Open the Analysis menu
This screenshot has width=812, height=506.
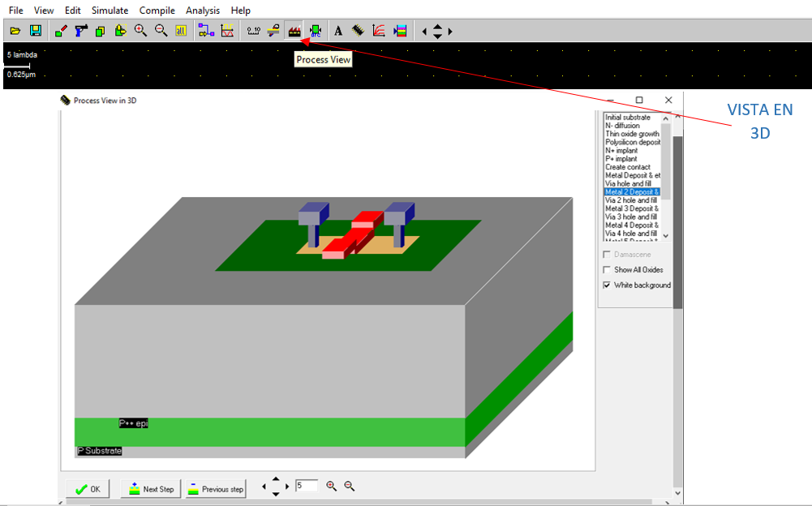point(203,11)
